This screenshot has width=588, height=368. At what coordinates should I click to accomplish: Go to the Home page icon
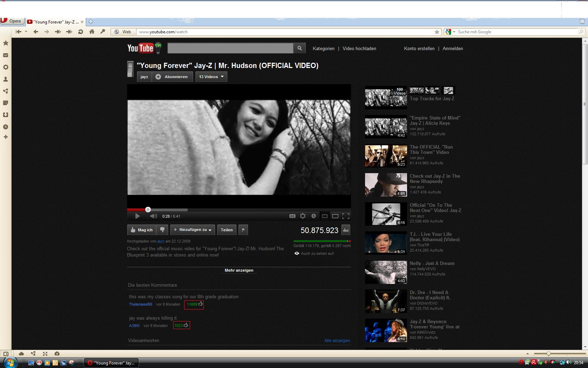tap(92, 32)
